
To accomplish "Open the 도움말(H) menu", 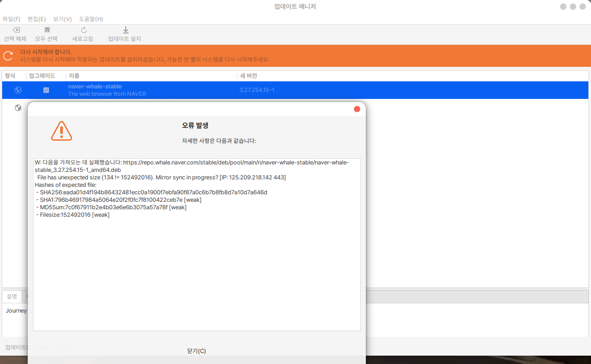I will [91, 19].
